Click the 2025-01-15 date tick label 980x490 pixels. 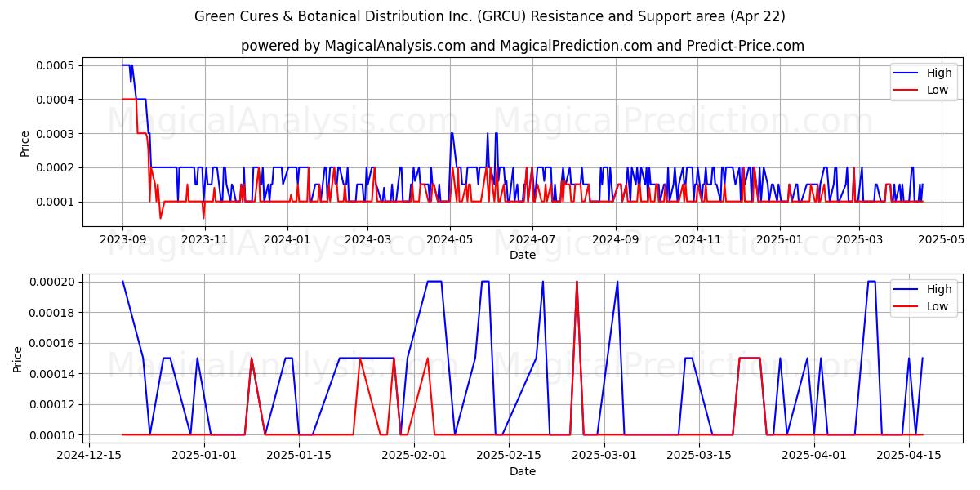pos(299,456)
